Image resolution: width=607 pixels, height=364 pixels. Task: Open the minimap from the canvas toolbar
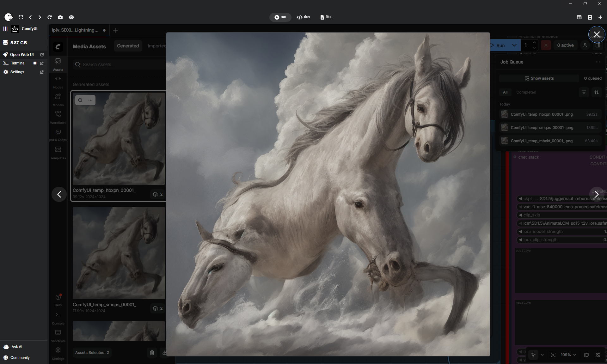(x=586, y=355)
